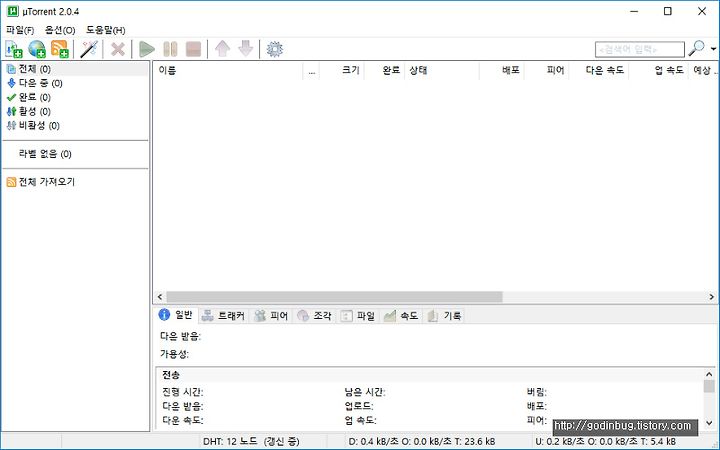Click the Add RSS Feed toolbar icon

click(60, 49)
